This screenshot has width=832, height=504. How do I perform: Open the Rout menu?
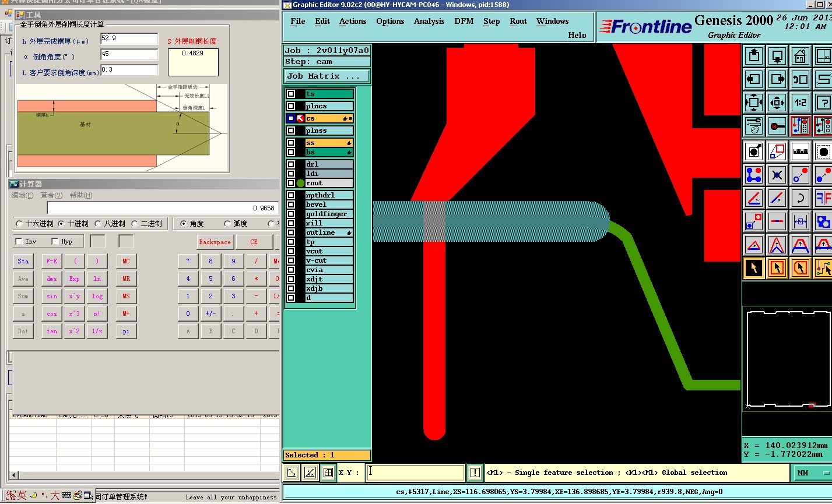(518, 21)
